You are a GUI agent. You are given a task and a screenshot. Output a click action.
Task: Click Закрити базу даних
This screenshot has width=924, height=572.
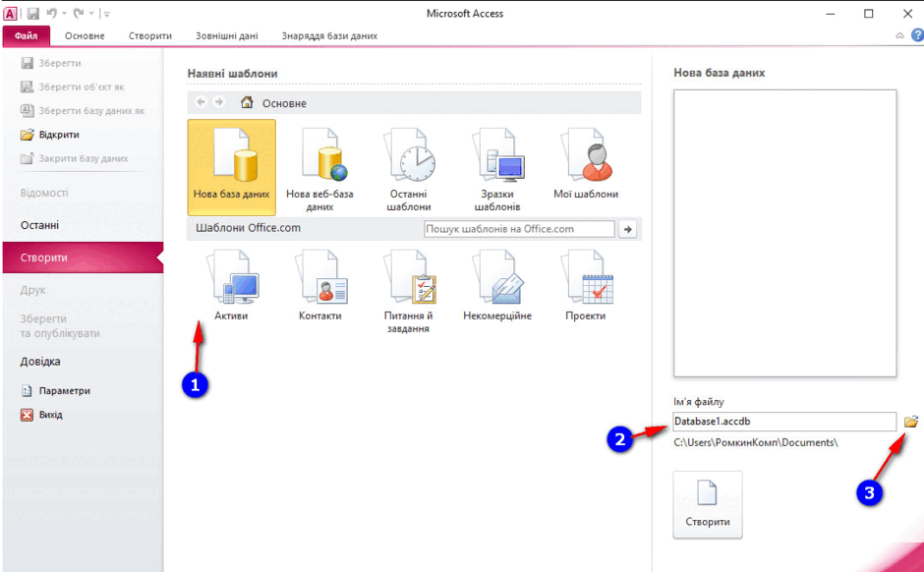pos(75,158)
